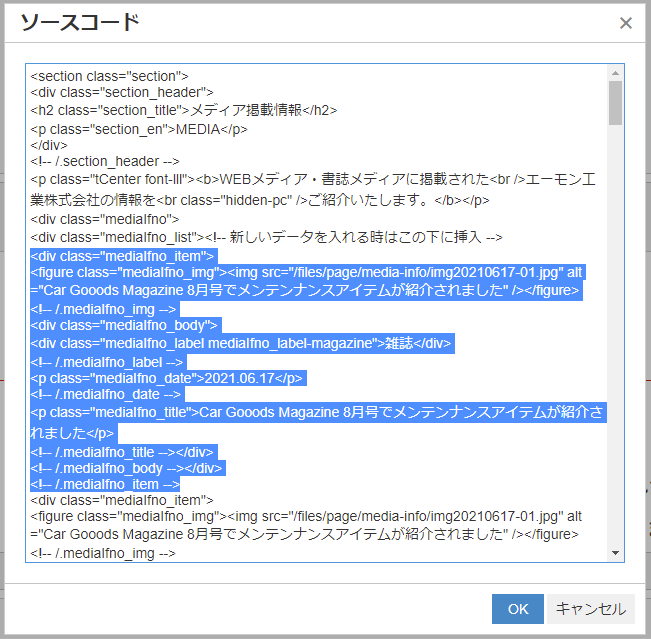
Task: Click the highlighted medialfno_body div line
Action: click(x=124, y=325)
